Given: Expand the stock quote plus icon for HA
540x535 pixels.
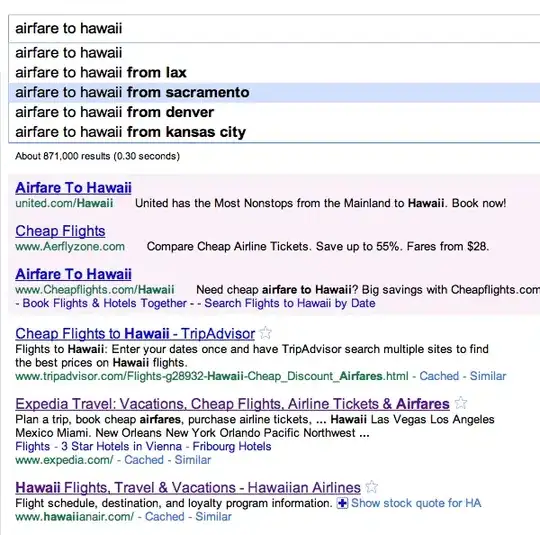Looking at the screenshot, I should (342, 503).
